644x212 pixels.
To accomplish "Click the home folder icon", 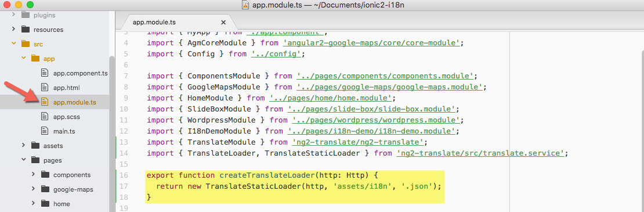I will tap(45, 204).
